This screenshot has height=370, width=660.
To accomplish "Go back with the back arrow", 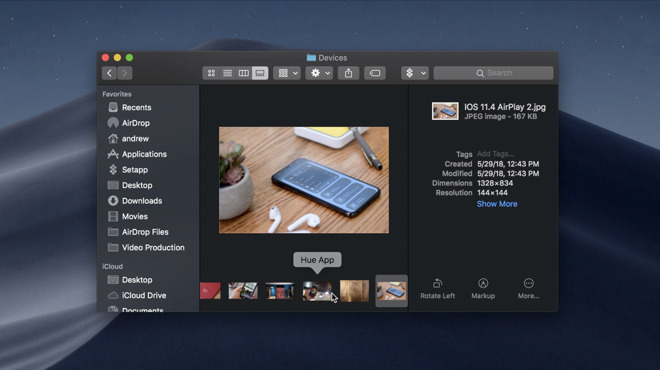I will coord(109,73).
